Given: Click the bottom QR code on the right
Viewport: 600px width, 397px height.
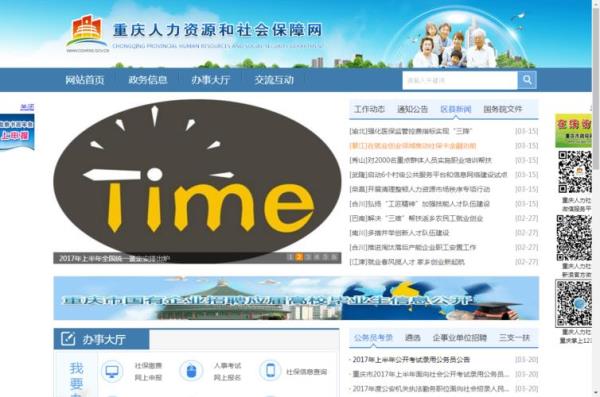Looking at the screenshot, I should click(x=574, y=304).
